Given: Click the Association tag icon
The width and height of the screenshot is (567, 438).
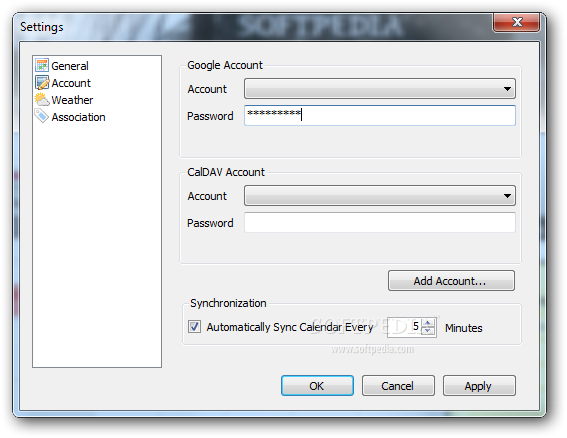Looking at the screenshot, I should click(x=42, y=116).
